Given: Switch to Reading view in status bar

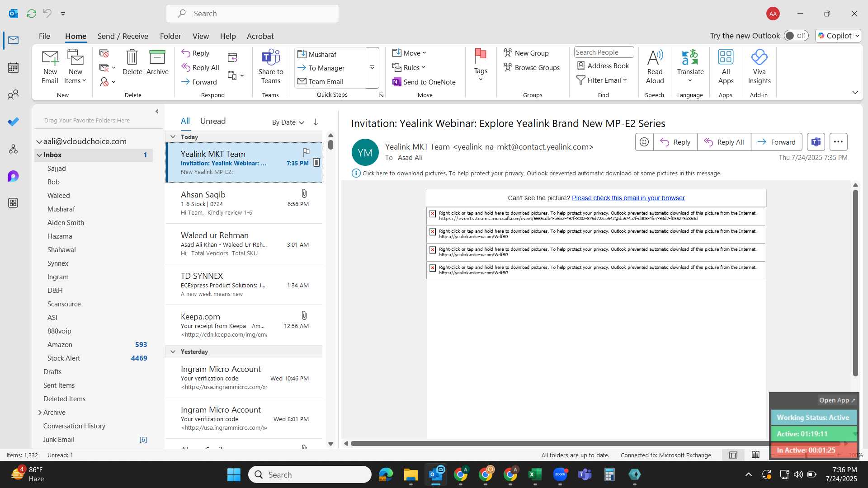Looking at the screenshot, I should coord(755,455).
